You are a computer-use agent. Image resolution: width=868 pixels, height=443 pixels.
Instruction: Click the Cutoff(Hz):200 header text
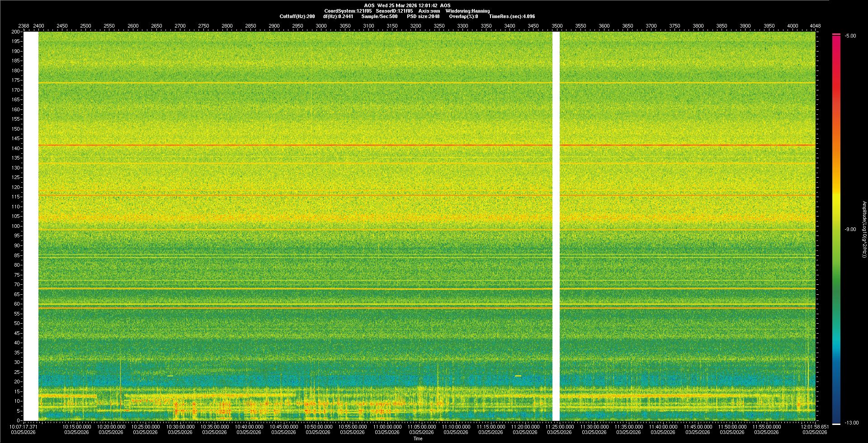(297, 16)
